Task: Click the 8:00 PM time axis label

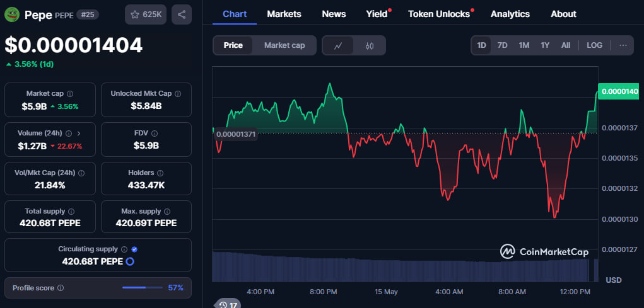Action: click(323, 292)
